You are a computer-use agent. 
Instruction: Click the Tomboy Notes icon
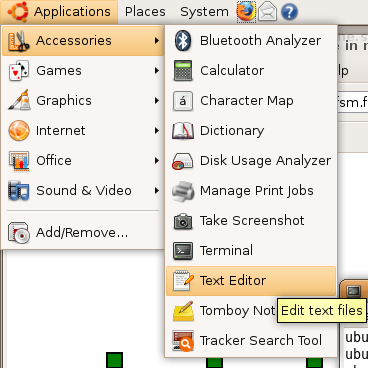[183, 311]
